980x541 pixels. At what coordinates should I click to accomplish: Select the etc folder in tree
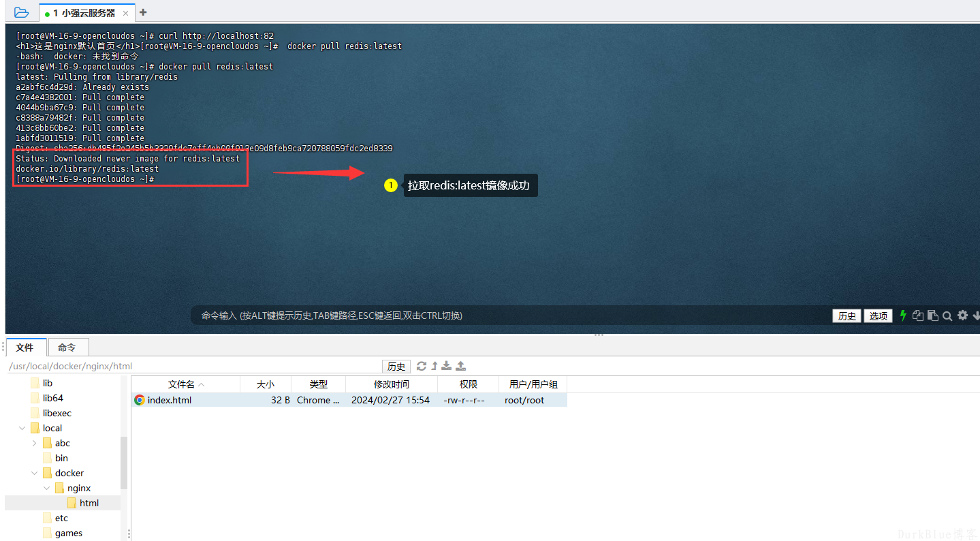(61, 518)
